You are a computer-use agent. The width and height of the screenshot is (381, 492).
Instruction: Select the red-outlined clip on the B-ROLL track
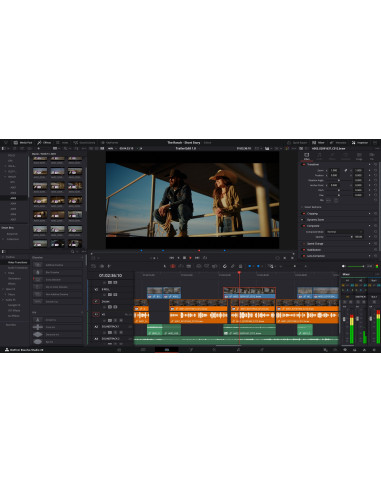point(249,293)
